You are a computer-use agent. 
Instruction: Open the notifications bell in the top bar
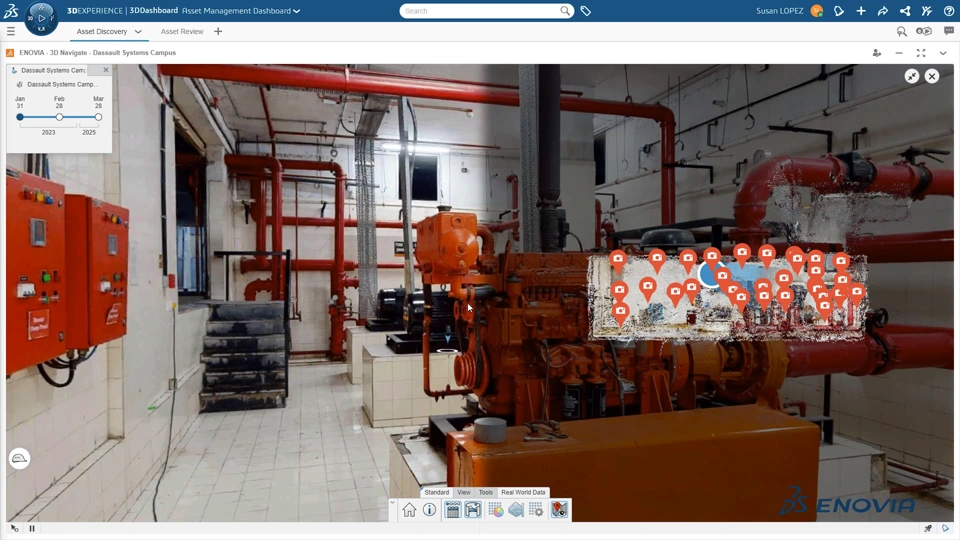839,11
